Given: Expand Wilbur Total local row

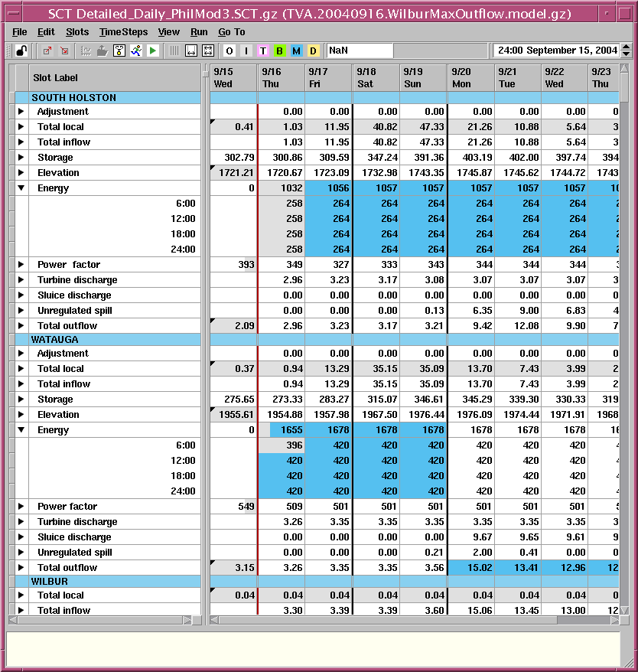Looking at the screenshot, I should (x=21, y=595).
